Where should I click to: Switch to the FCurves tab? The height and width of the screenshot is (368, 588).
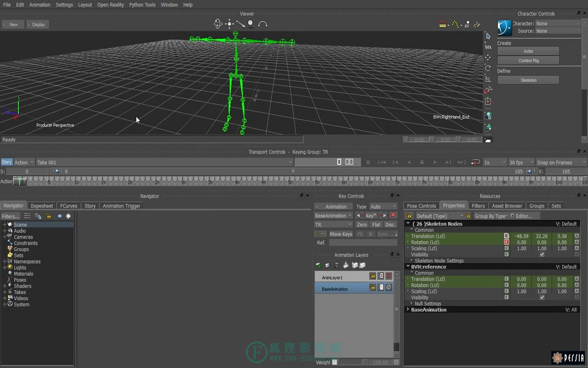click(x=69, y=206)
